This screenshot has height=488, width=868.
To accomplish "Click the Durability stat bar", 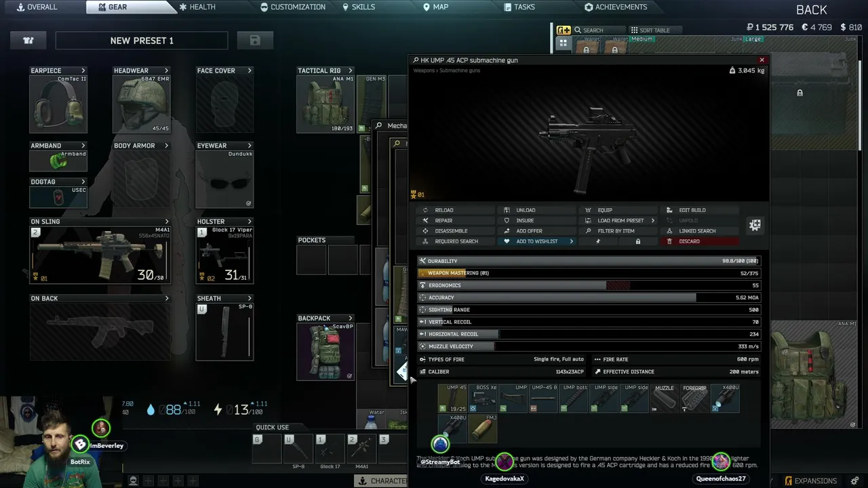I will pyautogui.click(x=589, y=261).
